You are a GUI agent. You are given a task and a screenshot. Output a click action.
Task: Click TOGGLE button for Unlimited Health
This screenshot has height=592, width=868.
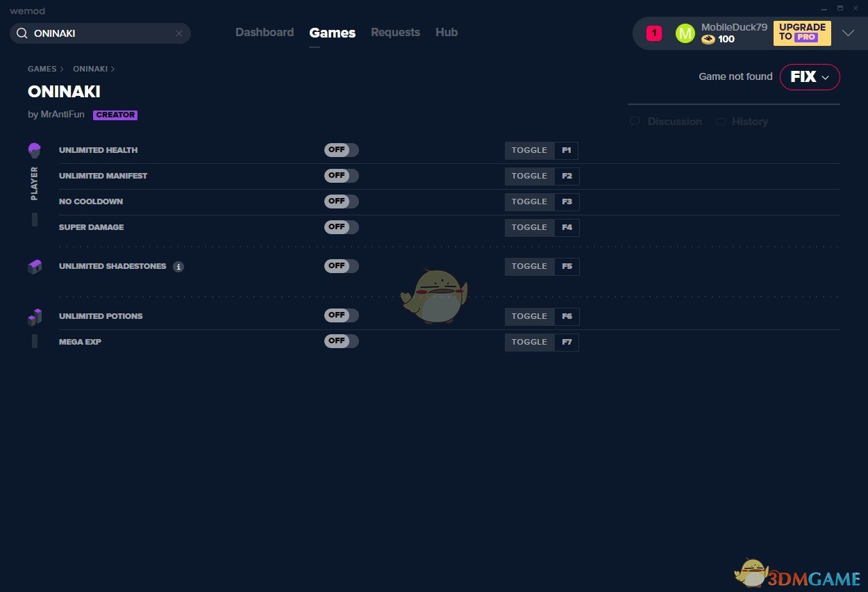click(x=530, y=150)
